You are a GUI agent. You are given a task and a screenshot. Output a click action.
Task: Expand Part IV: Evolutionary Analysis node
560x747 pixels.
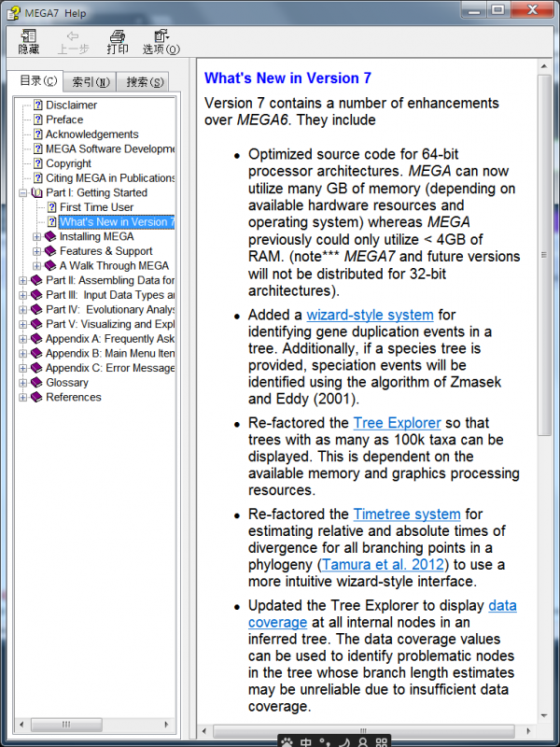(22, 310)
